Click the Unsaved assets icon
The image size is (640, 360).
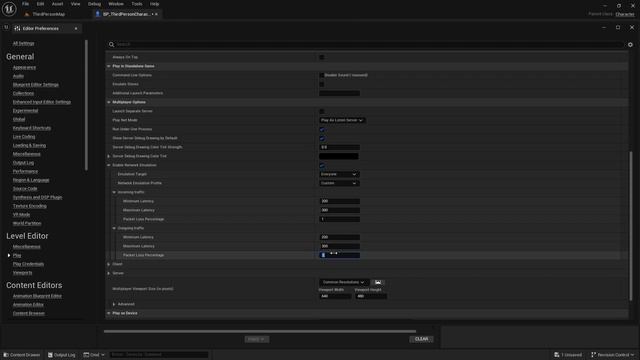[x=557, y=355]
